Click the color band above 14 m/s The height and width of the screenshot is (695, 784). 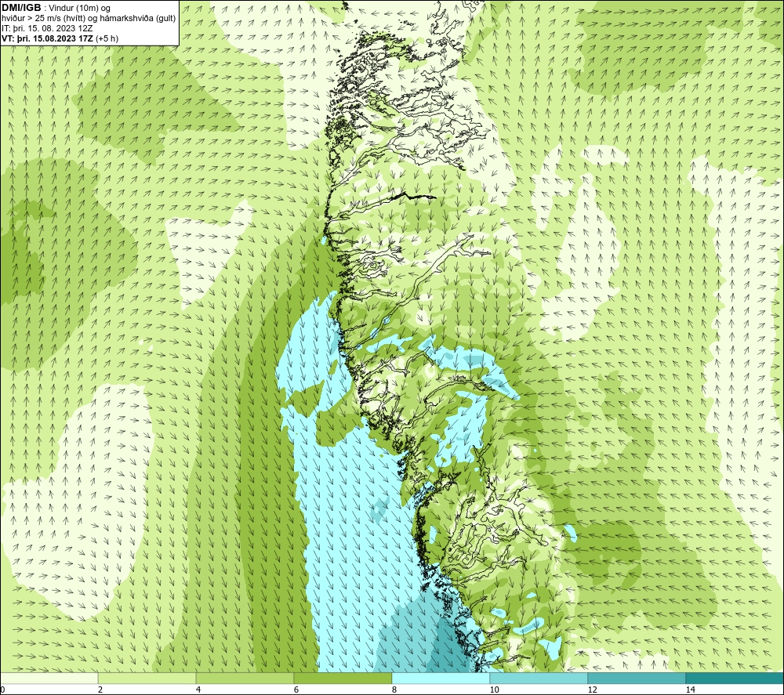735,678
